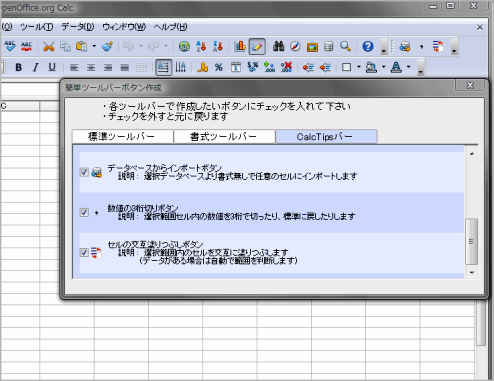Sort ascending with the A-Z icon
Viewport: 494px width, 381px height.
click(201, 46)
